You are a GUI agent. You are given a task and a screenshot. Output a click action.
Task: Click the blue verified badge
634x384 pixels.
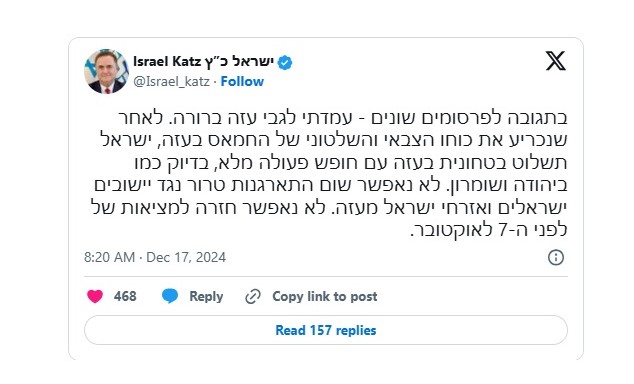285,62
